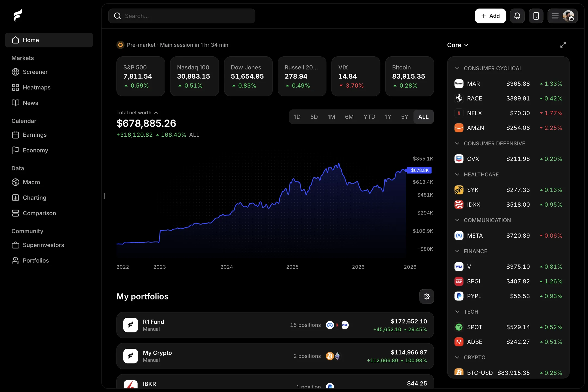The height and width of the screenshot is (392, 588).
Task: Go to Home in sidebar
Action: point(49,40)
